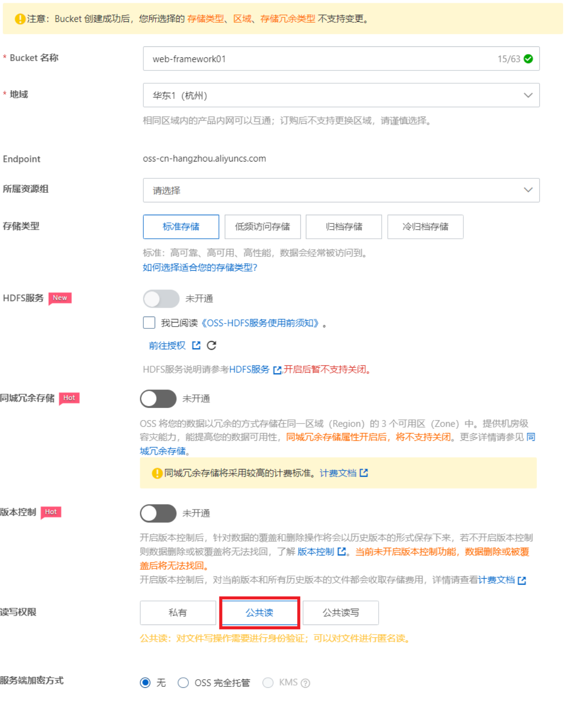Set read/write permission to 私有
Viewport: 588px width, 701px height.
178,613
